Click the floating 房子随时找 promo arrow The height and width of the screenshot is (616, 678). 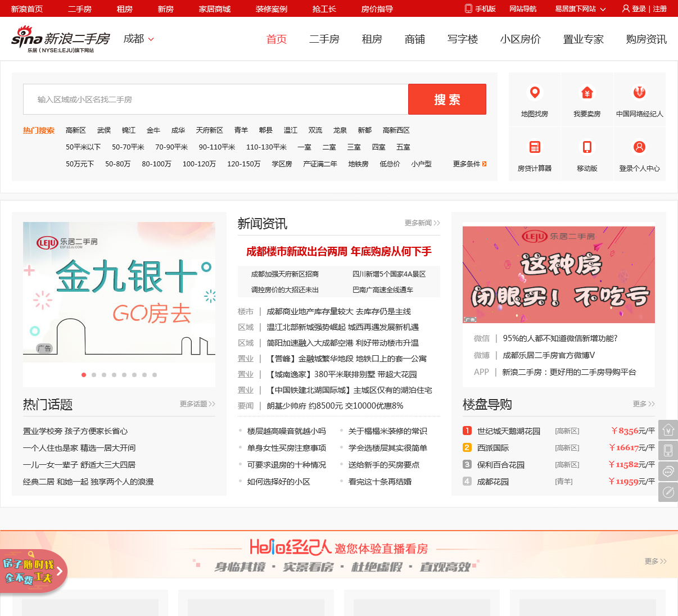(60, 571)
